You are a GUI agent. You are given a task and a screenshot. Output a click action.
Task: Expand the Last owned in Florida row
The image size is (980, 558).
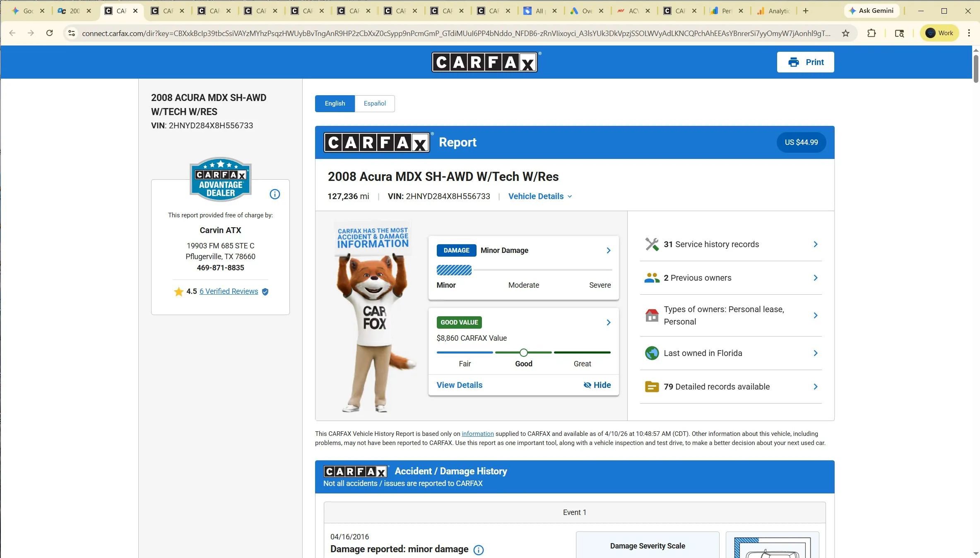pos(731,353)
